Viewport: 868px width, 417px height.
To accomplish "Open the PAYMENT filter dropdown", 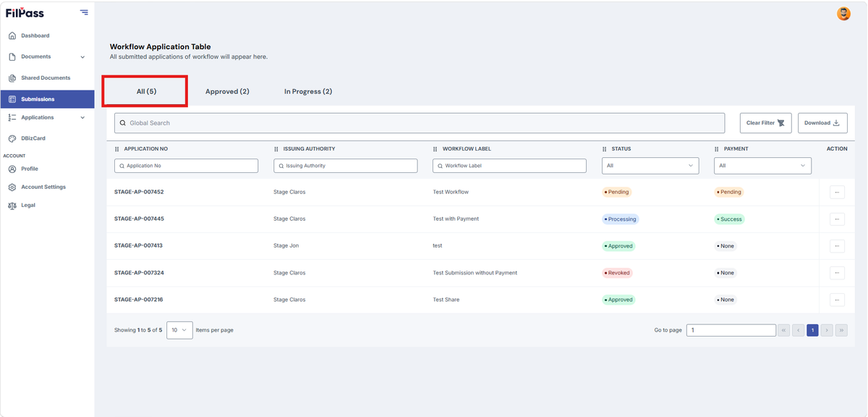I will click(762, 166).
